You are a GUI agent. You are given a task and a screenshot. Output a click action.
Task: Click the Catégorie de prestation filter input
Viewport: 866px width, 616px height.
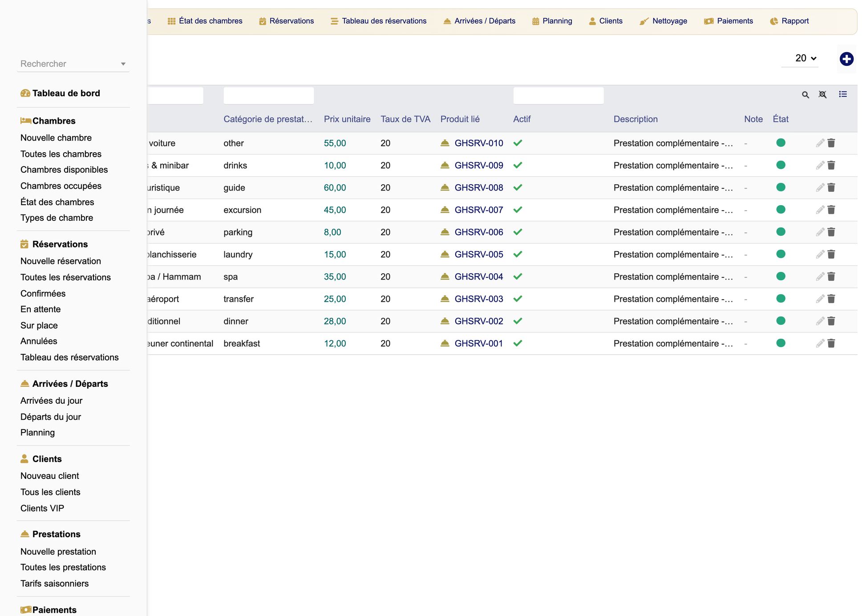click(268, 96)
